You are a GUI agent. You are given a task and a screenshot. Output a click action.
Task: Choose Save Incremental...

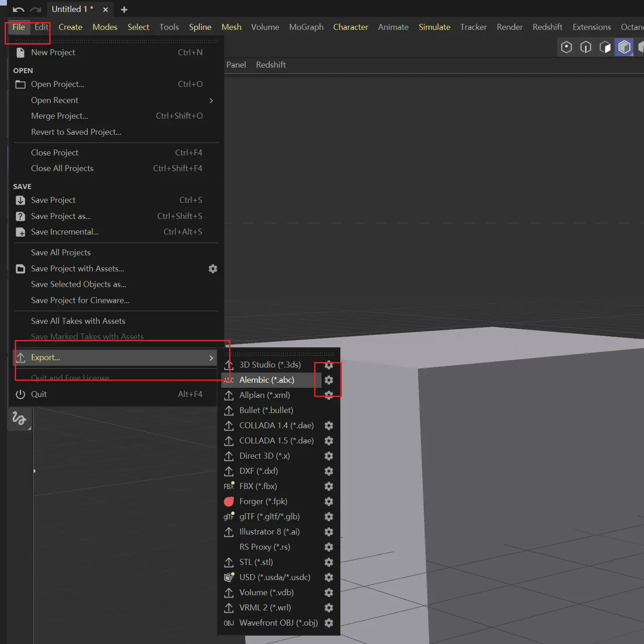click(x=114, y=232)
